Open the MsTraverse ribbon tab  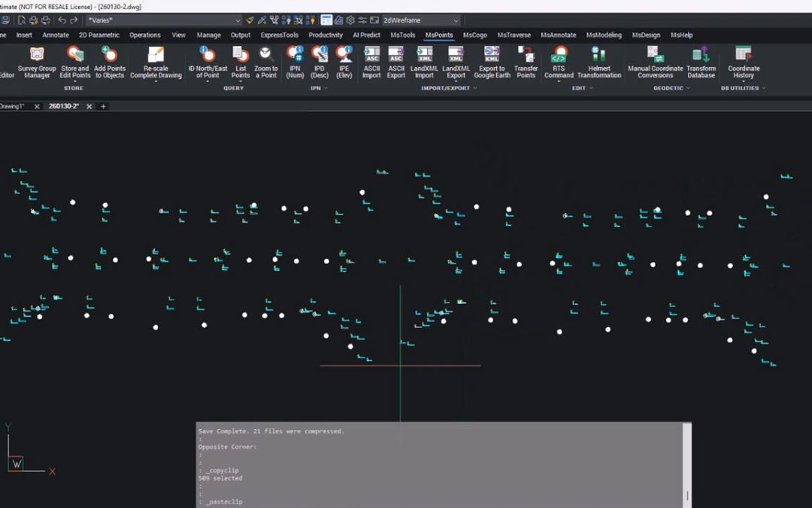point(514,35)
